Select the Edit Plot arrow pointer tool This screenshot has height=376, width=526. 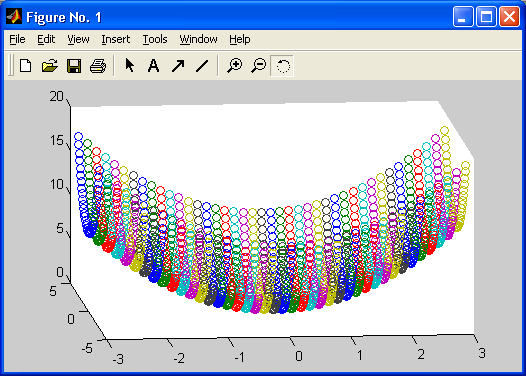click(x=129, y=65)
